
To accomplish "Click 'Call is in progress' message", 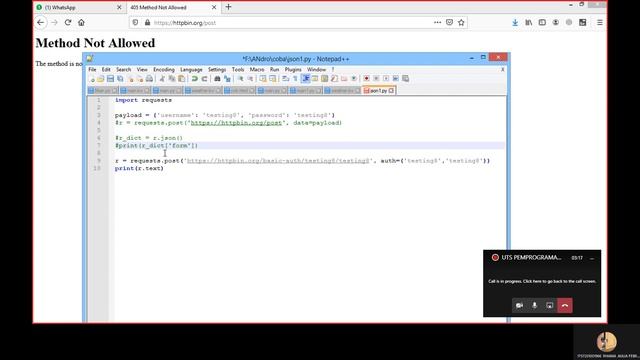I will coord(542,281).
